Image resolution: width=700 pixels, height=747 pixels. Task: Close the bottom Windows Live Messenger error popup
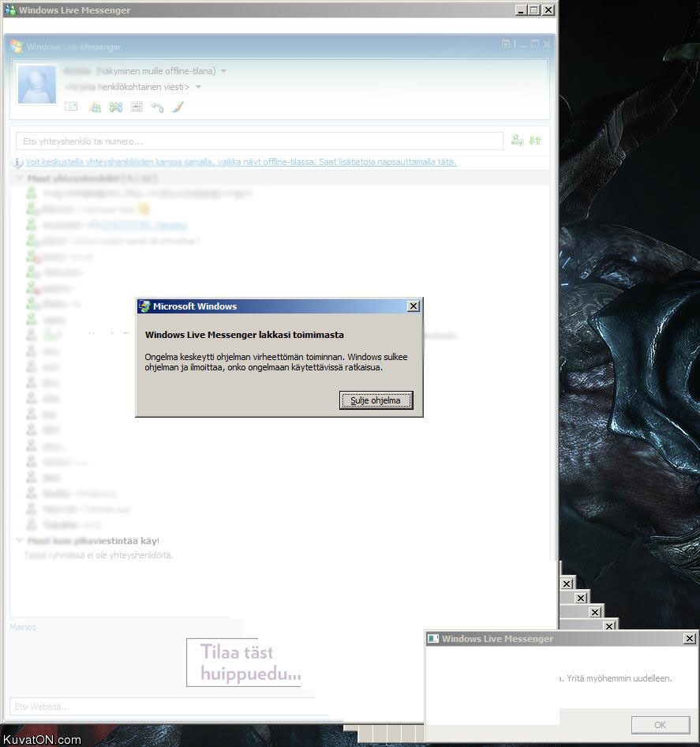tap(689, 639)
